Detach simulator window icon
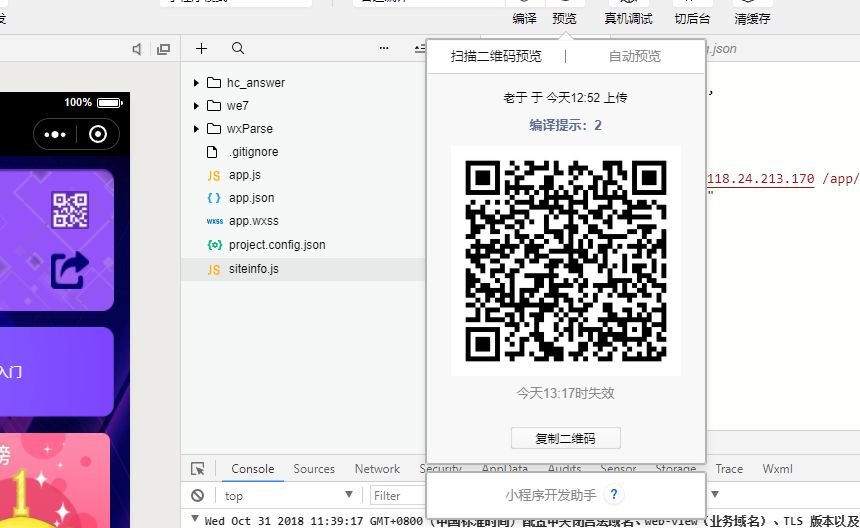 coord(163,49)
